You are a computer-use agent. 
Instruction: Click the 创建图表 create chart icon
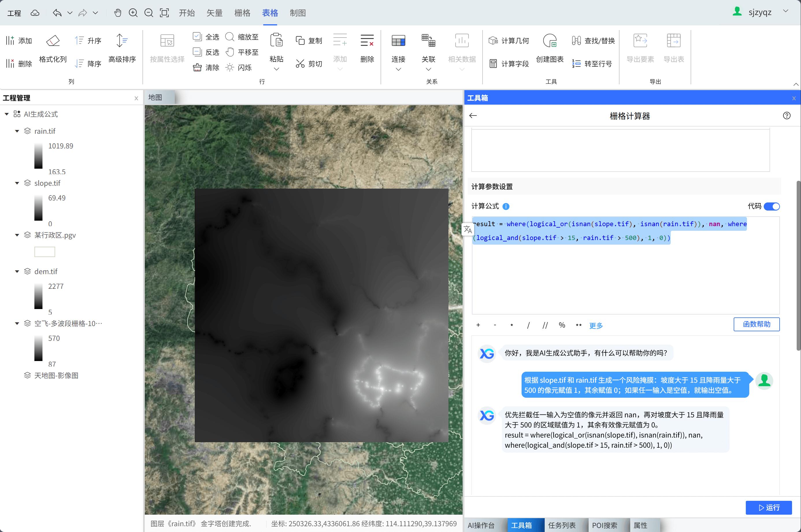pos(550,41)
